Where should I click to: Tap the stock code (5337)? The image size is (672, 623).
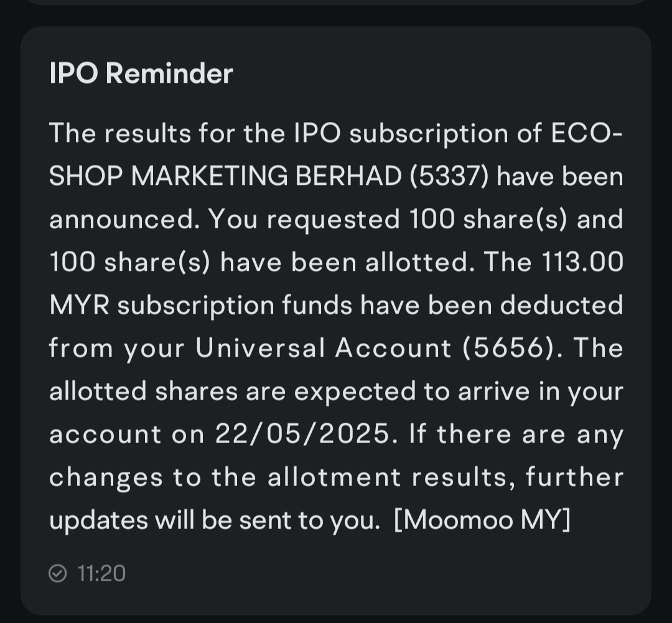point(449,176)
